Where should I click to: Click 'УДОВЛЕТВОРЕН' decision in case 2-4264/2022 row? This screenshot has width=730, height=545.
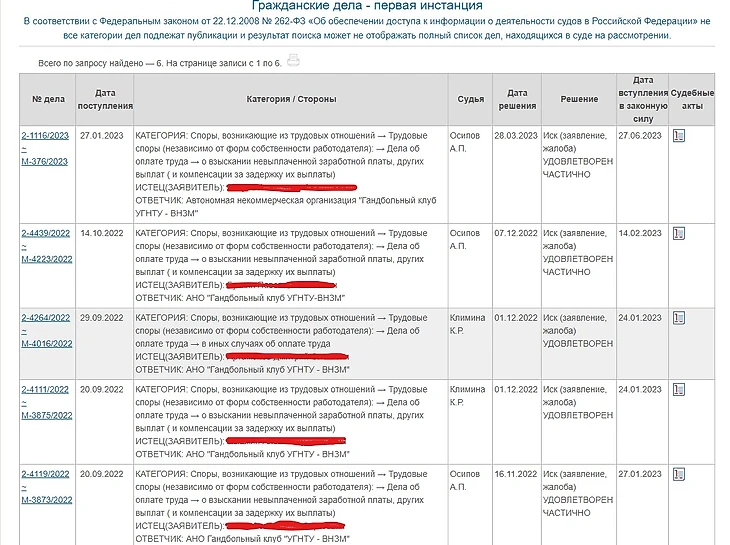pos(578,344)
